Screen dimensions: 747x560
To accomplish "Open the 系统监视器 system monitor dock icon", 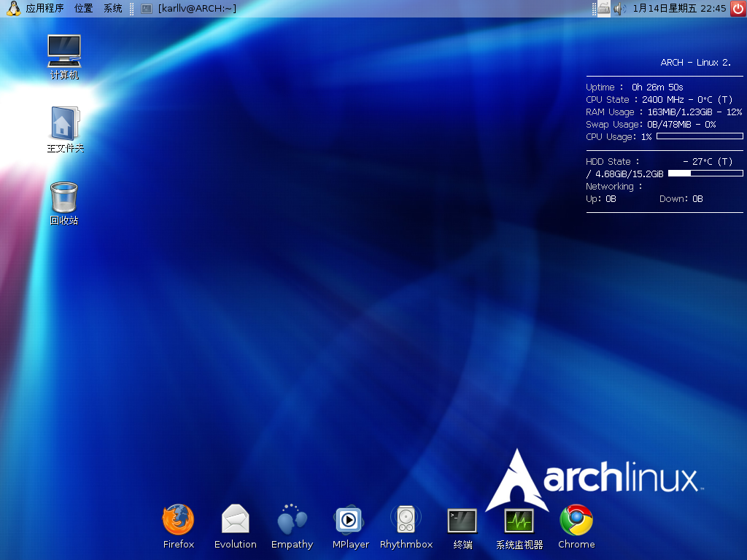I will (519, 529).
